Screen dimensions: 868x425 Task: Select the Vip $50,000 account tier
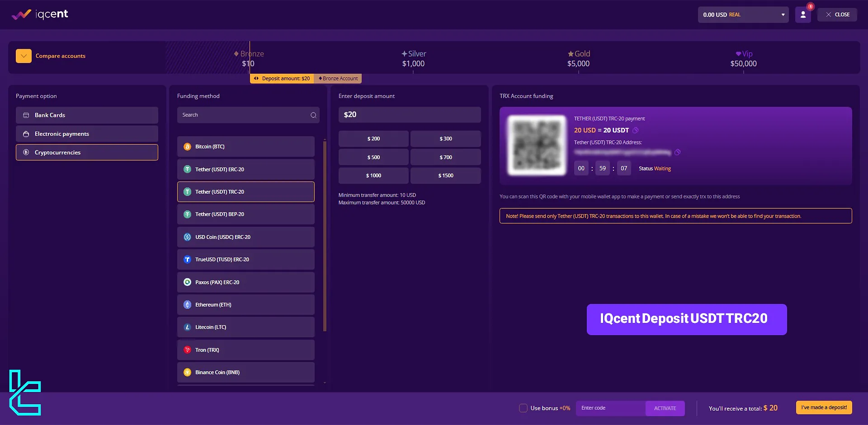pos(744,59)
